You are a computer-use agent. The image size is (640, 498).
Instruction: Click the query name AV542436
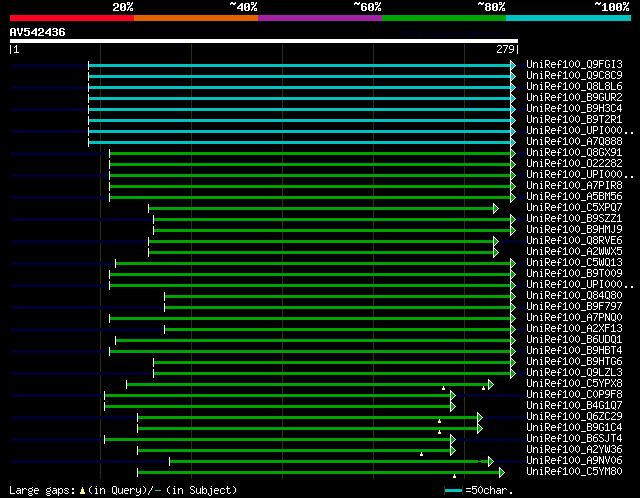(x=38, y=32)
